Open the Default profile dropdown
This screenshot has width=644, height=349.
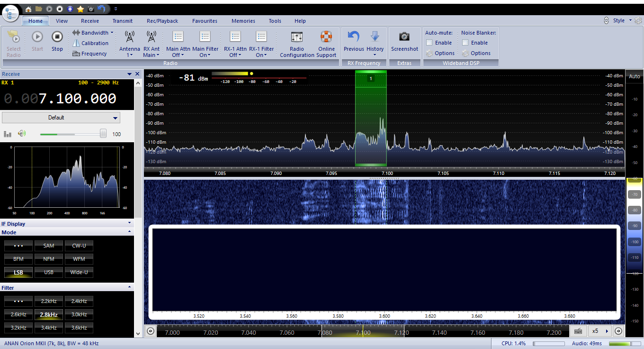[x=61, y=118]
